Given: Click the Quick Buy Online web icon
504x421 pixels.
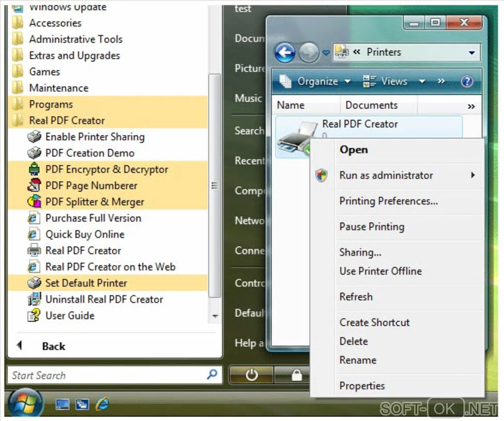Looking at the screenshot, I should click(34, 234).
